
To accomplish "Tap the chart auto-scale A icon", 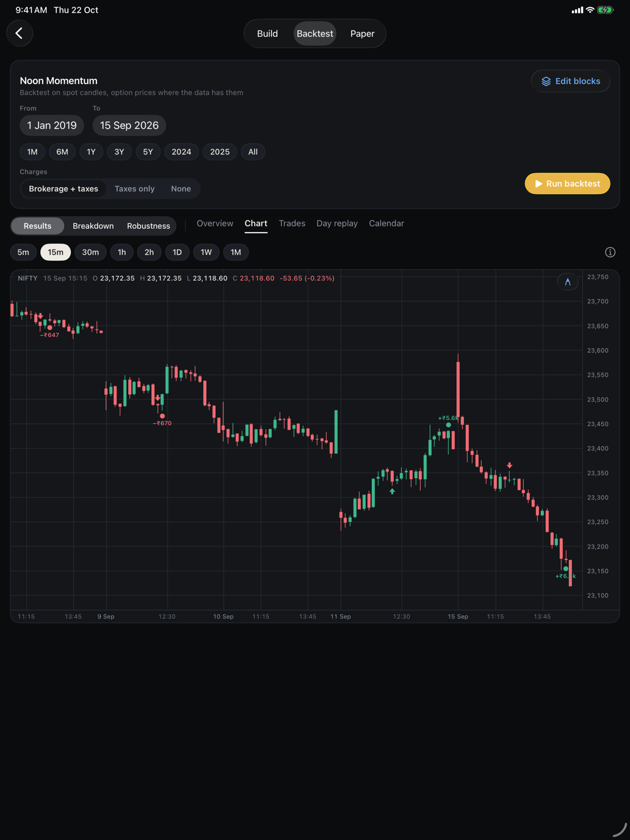I will (x=568, y=281).
